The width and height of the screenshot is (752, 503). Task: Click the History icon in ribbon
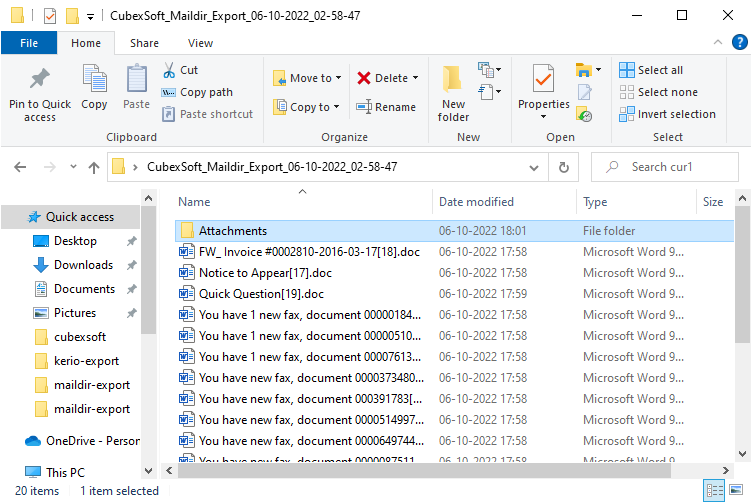coord(584,114)
